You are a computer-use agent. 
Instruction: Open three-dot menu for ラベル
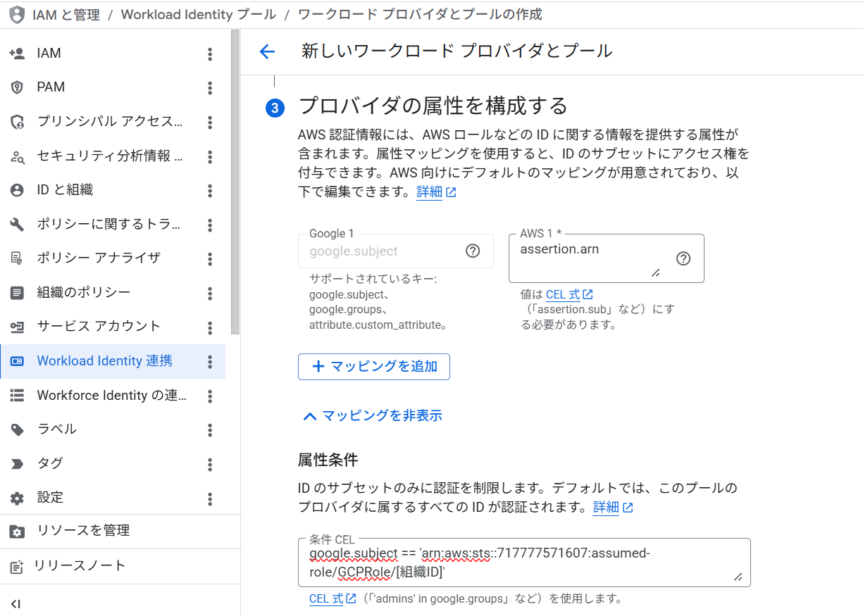[x=210, y=429]
